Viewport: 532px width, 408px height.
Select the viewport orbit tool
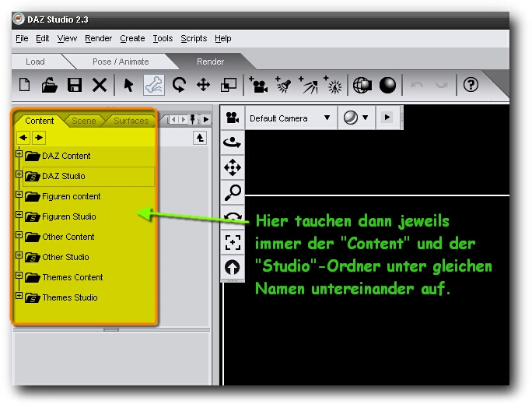tap(233, 142)
